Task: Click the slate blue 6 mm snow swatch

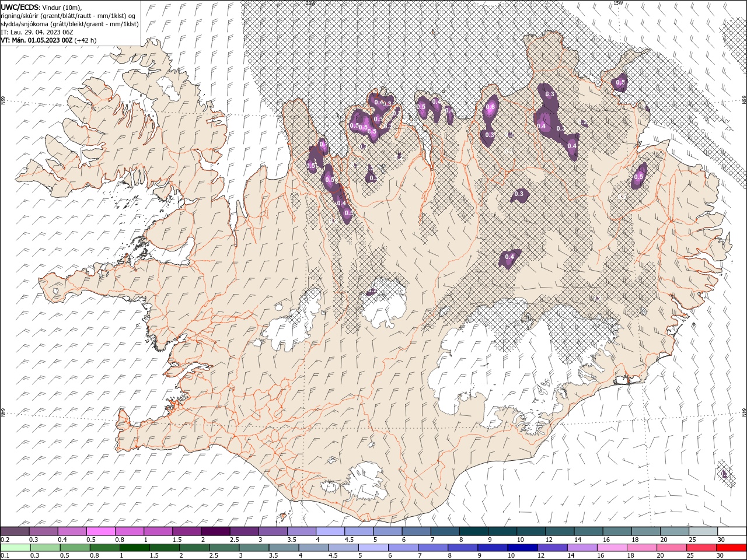Action: 417,531
